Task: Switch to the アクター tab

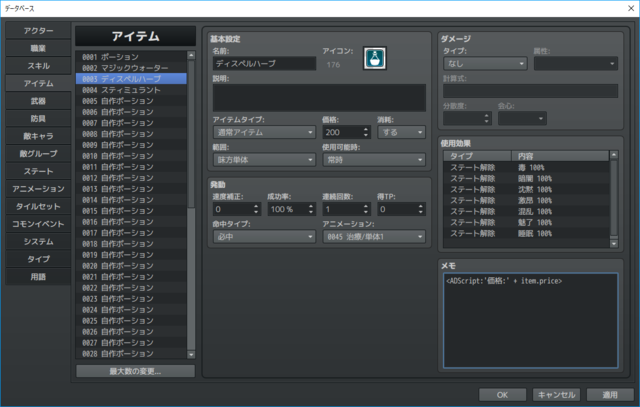Action: (x=38, y=31)
